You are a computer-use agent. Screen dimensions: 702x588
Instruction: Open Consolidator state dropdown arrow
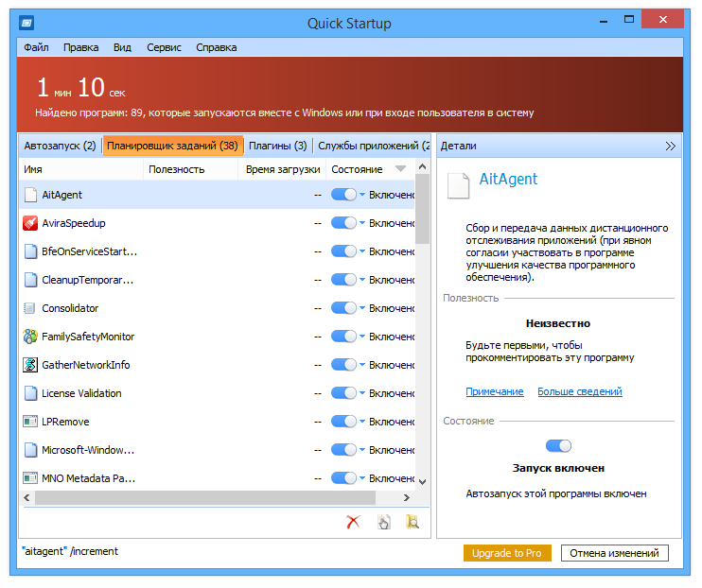click(x=362, y=308)
